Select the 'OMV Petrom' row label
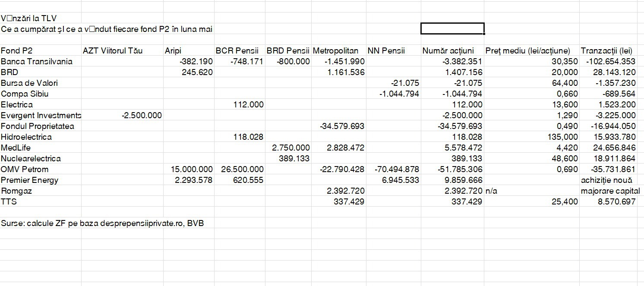 pos(25,169)
